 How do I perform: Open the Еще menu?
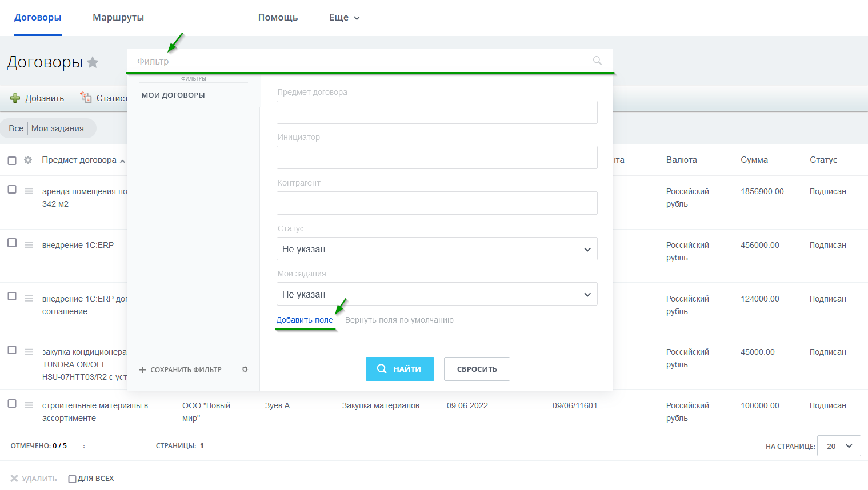344,18
